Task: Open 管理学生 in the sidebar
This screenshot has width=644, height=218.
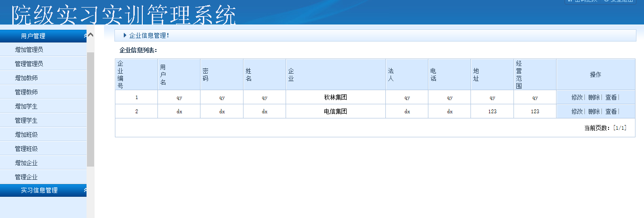Action: tap(26, 120)
